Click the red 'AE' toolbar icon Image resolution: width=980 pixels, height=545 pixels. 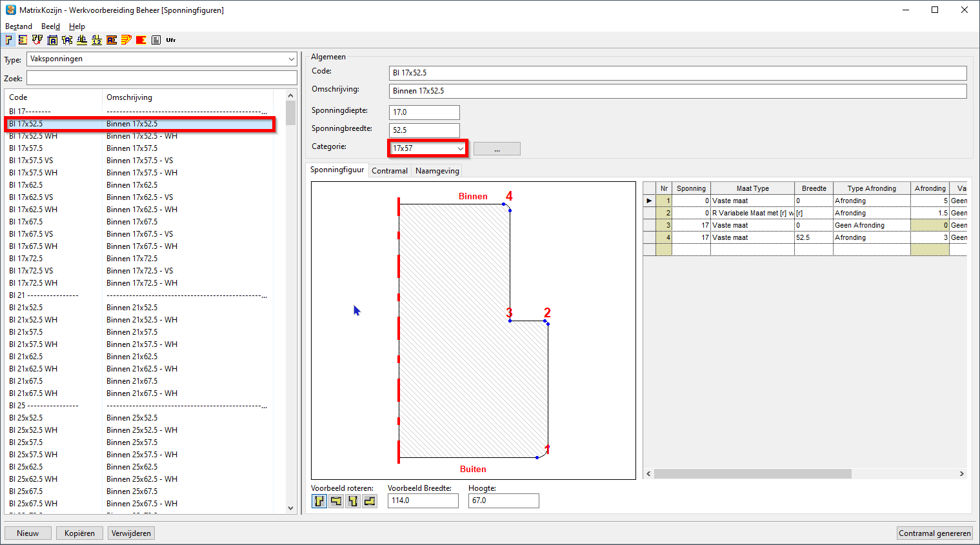(x=111, y=39)
